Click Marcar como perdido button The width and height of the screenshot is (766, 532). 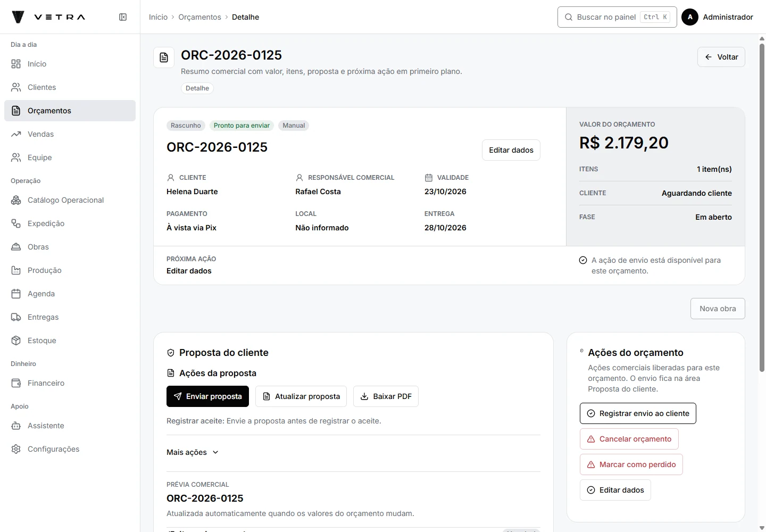(x=631, y=464)
